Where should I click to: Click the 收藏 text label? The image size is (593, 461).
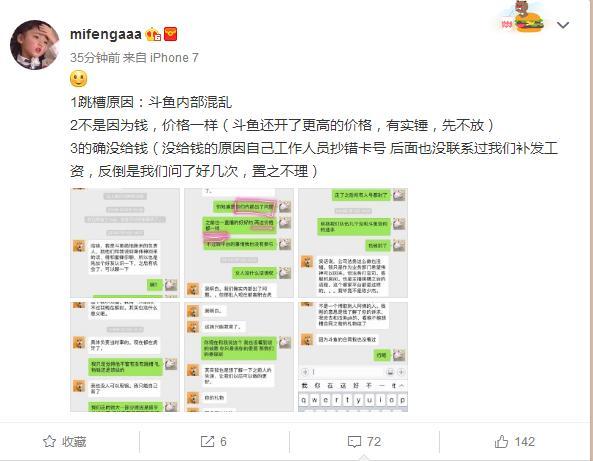pyautogui.click(x=74, y=441)
